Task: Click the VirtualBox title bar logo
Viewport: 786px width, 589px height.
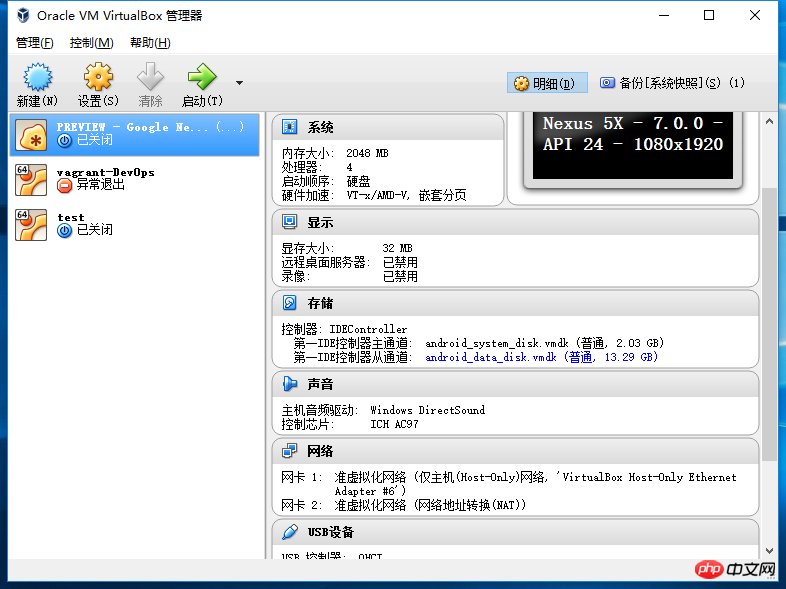Action: (x=23, y=16)
